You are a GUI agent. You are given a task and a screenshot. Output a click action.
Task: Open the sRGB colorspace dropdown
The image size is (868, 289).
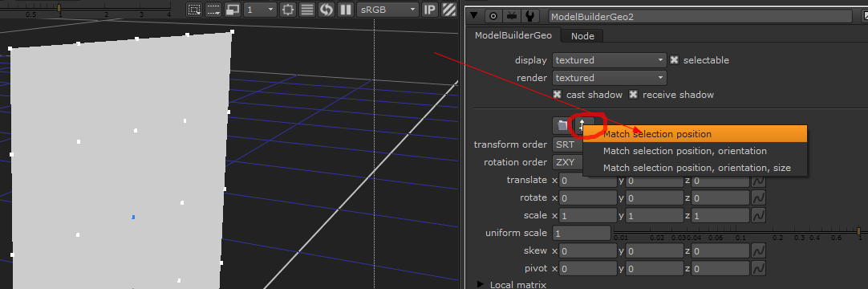[387, 10]
